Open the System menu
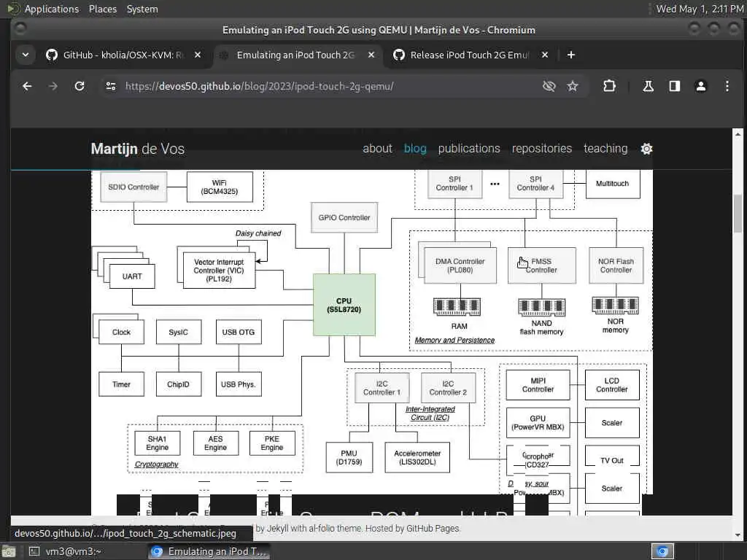The height and width of the screenshot is (560, 747). coord(142,9)
